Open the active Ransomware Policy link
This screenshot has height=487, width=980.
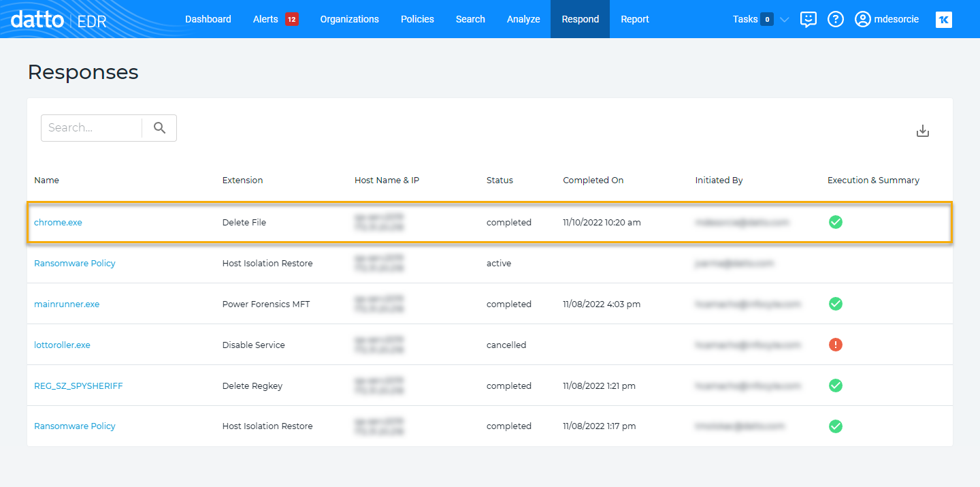point(75,263)
